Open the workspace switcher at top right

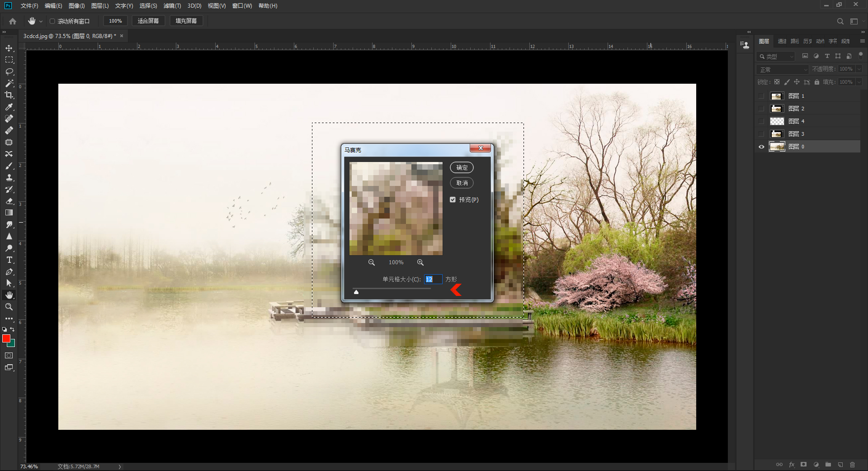point(854,21)
